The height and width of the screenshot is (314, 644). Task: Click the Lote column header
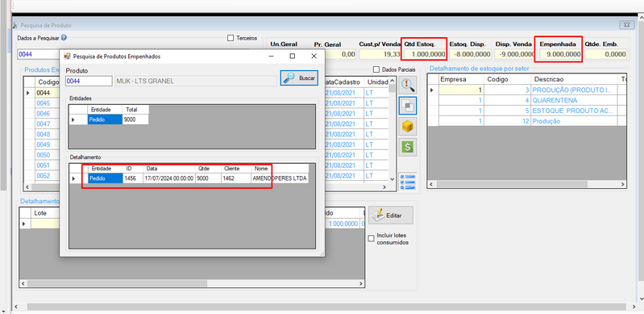45,213
